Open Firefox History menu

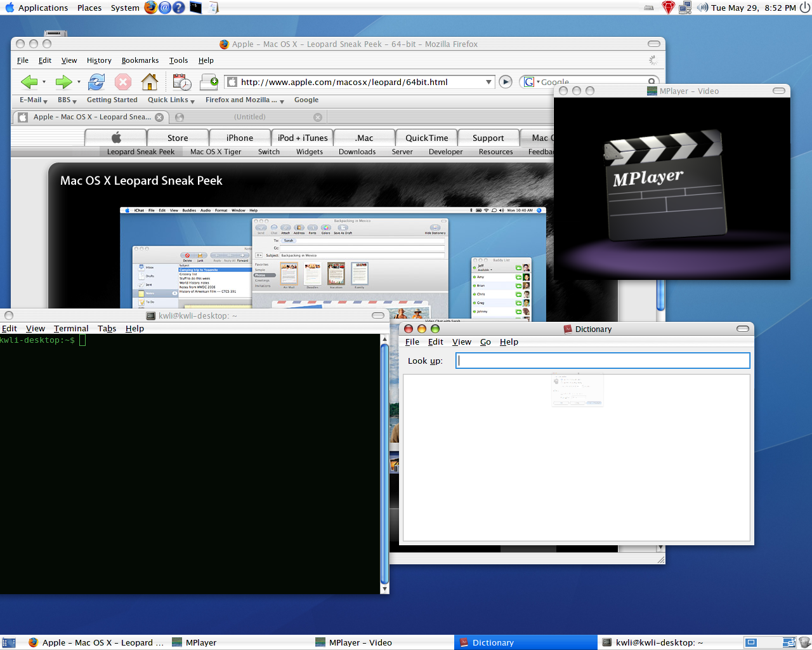click(99, 60)
